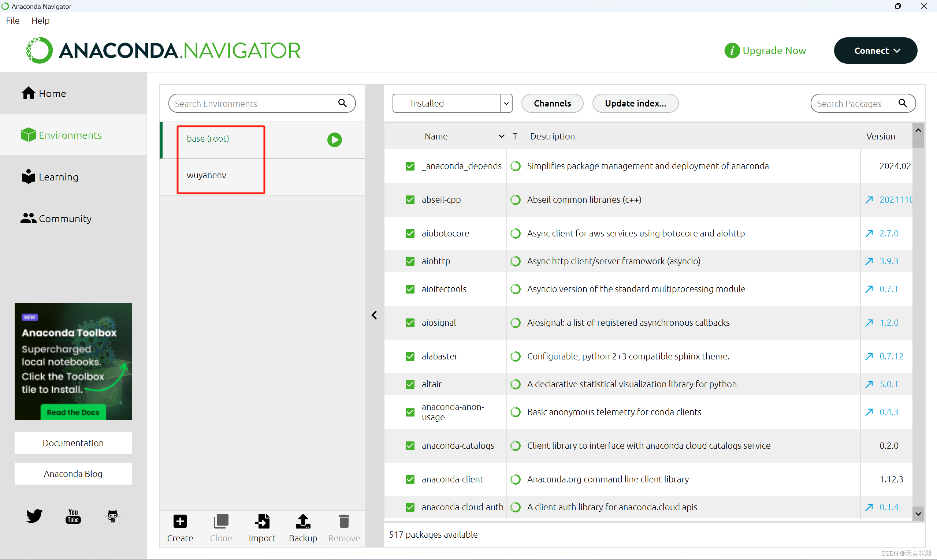Screen dimensions: 937x560
Task: Click the Channels button
Action: pyautogui.click(x=552, y=103)
